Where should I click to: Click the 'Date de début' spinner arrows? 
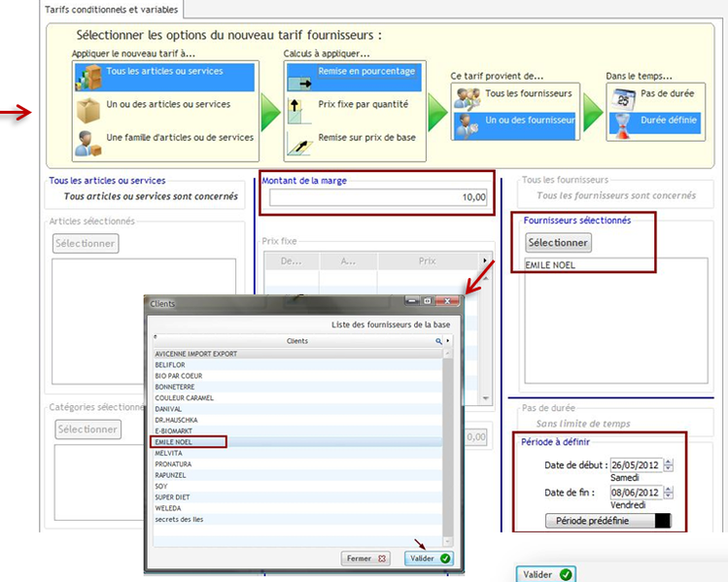tap(668, 465)
